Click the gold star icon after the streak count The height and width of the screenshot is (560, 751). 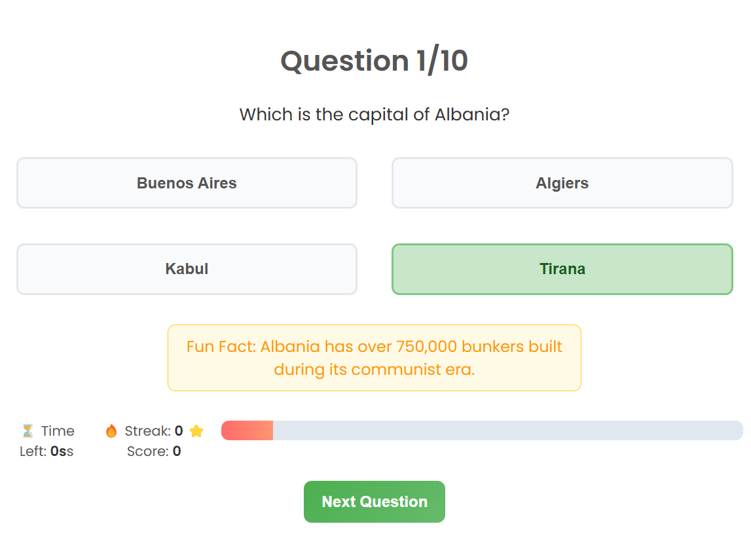point(196,430)
